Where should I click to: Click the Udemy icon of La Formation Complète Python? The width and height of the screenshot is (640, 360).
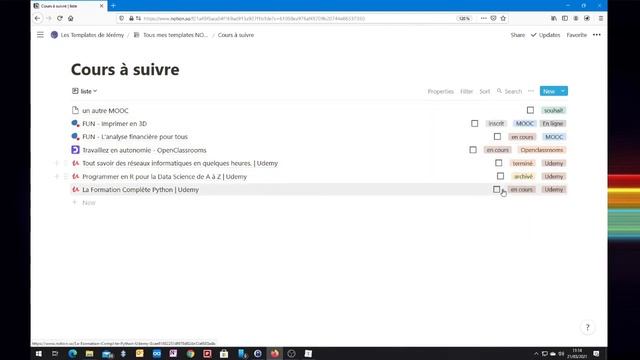pos(75,189)
